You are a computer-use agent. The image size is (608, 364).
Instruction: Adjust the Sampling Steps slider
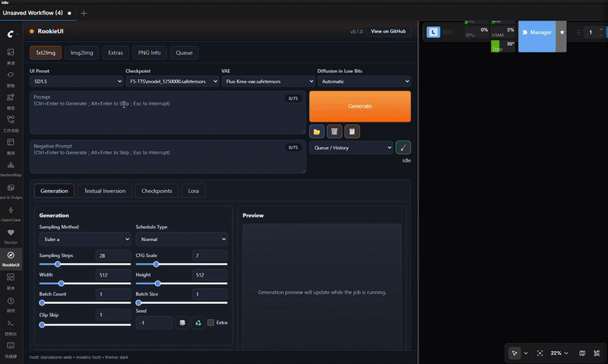(85, 264)
